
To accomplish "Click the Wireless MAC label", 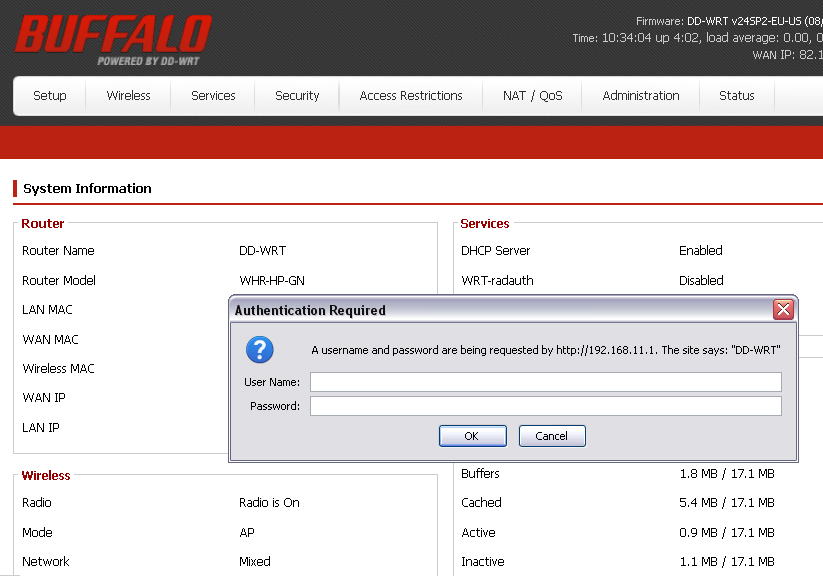I will coord(58,369).
